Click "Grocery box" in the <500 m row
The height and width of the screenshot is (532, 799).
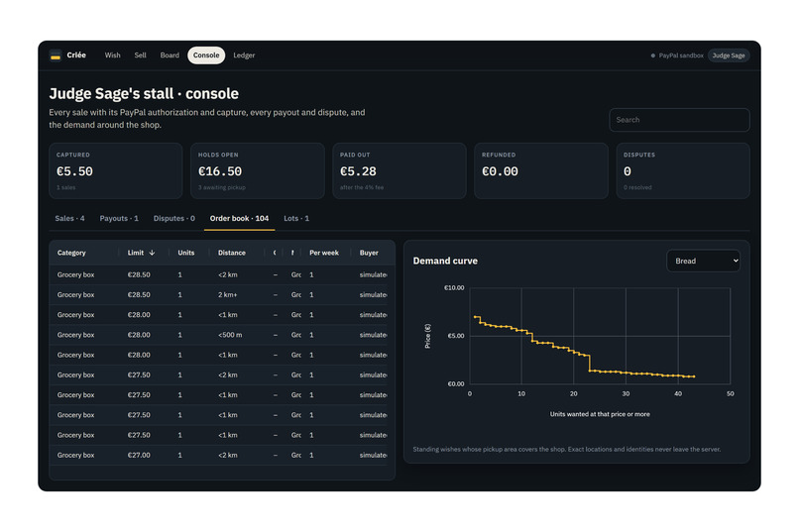tap(75, 335)
